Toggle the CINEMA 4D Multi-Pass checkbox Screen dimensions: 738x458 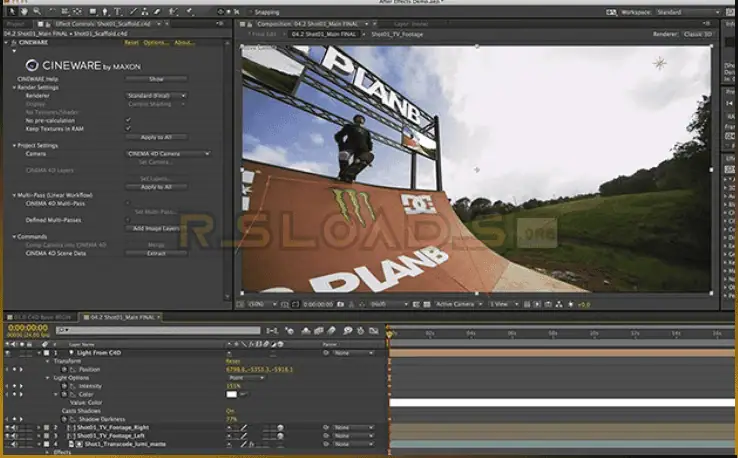tap(128, 203)
